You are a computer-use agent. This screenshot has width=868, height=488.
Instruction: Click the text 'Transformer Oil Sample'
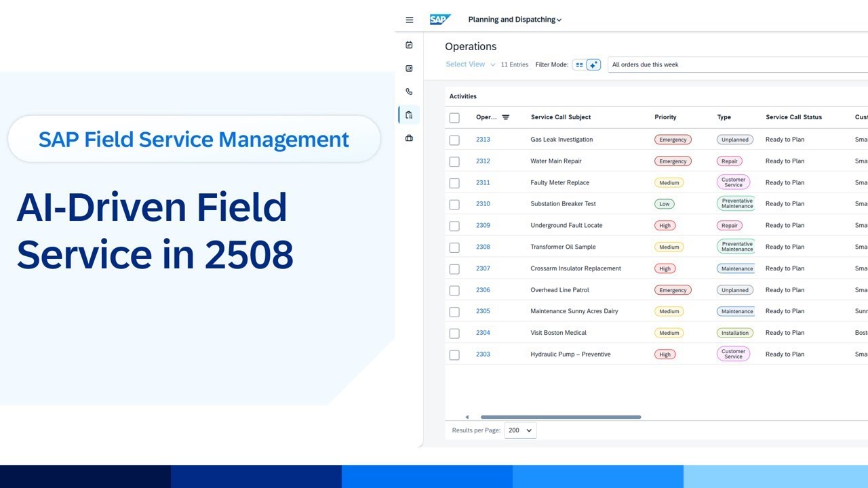(x=563, y=247)
